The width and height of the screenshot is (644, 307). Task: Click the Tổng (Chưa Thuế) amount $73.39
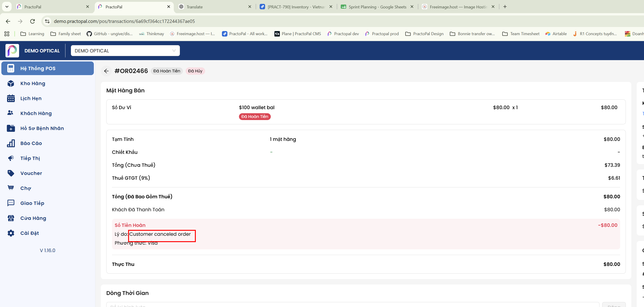pyautogui.click(x=612, y=165)
